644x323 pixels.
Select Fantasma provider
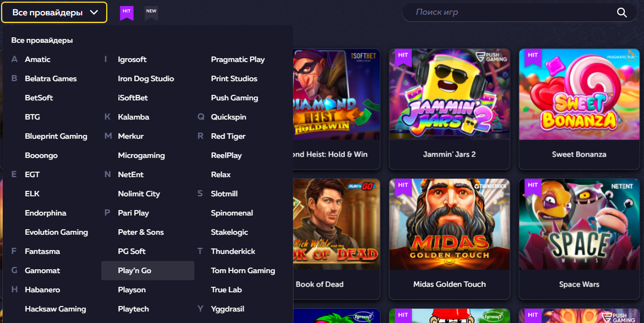tap(42, 251)
